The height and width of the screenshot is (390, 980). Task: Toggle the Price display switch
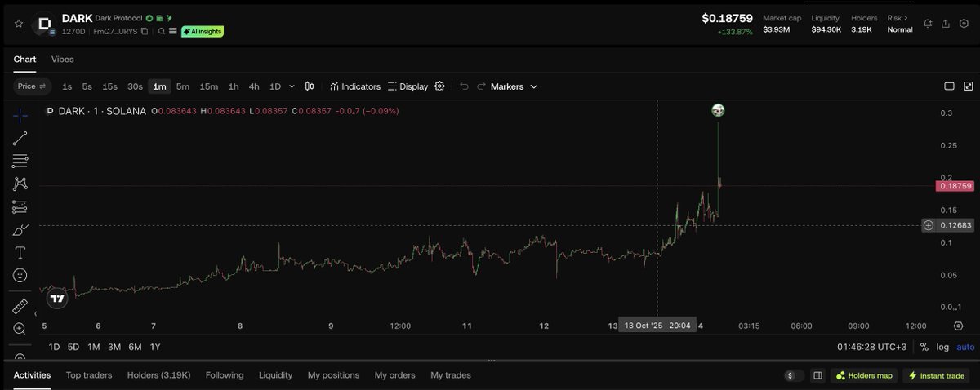tap(33, 86)
